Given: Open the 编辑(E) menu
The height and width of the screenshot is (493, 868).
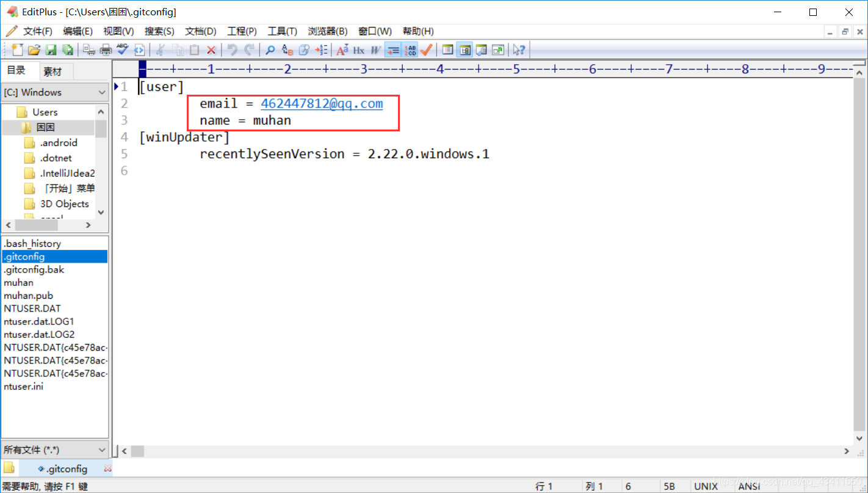Looking at the screenshot, I should coord(78,31).
